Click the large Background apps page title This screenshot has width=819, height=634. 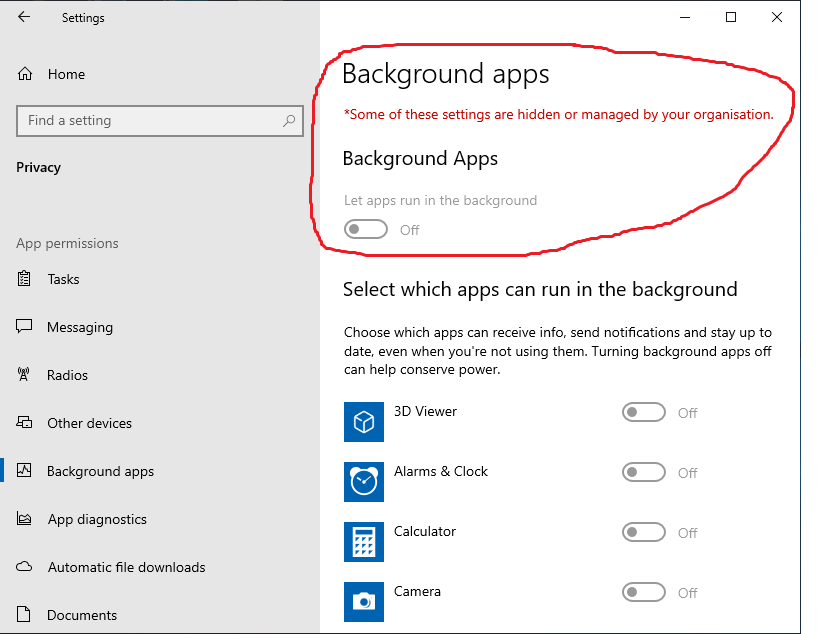(x=446, y=74)
